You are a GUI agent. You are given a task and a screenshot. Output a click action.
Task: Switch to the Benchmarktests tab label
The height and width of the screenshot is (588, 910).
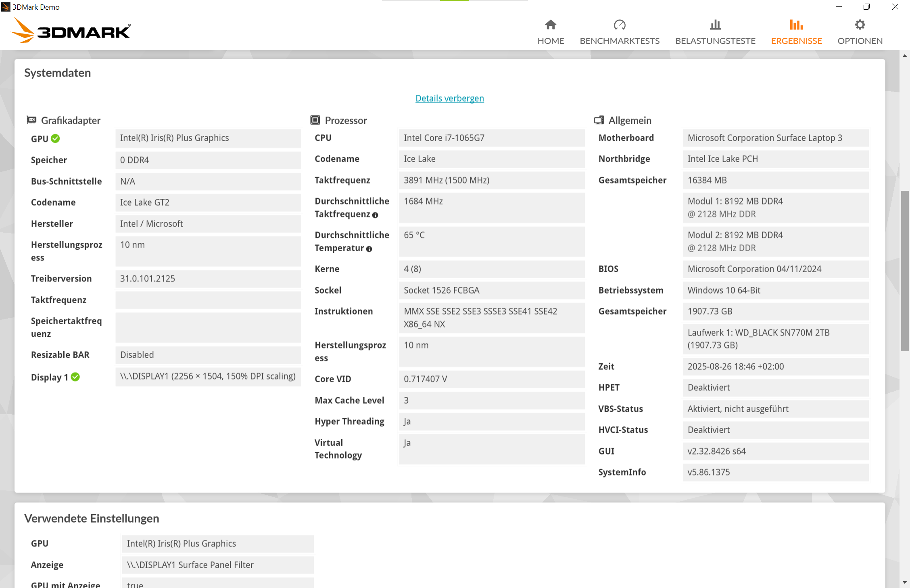[x=620, y=41]
